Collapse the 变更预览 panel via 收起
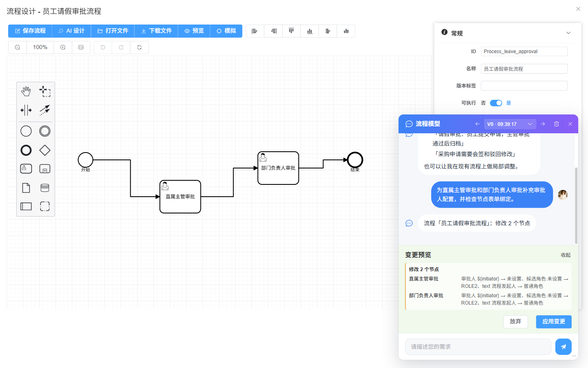The height and width of the screenshot is (368, 588). (566, 255)
